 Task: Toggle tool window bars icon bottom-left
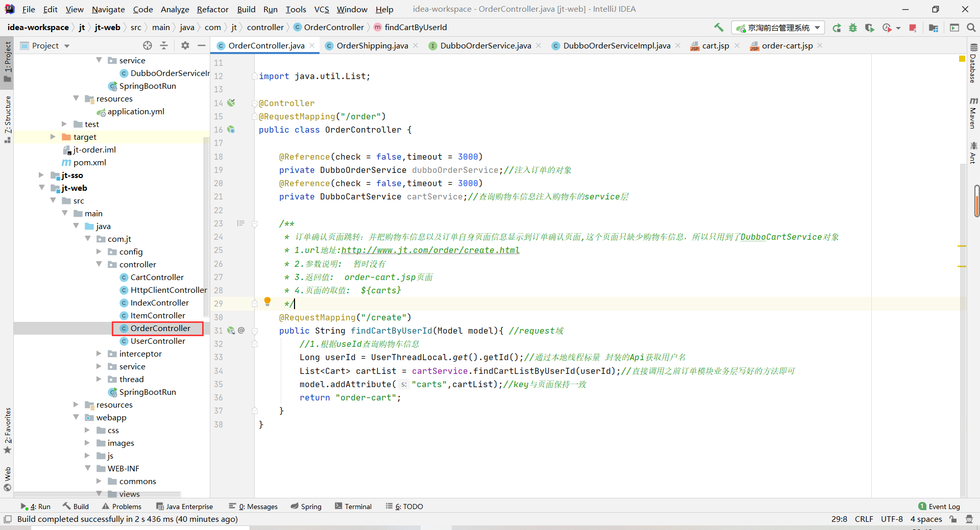point(8,519)
